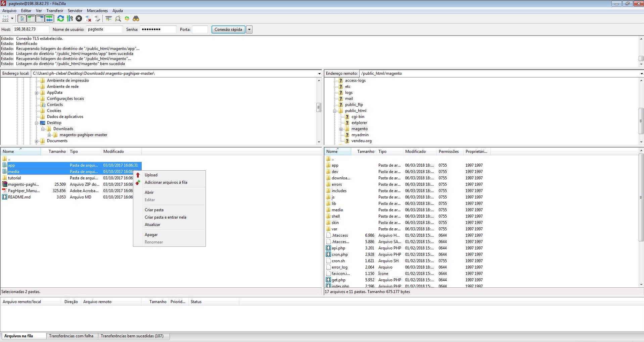Select the magento-paghi... ZIP archive file
Screen dimensions: 644x342
tap(71, 184)
